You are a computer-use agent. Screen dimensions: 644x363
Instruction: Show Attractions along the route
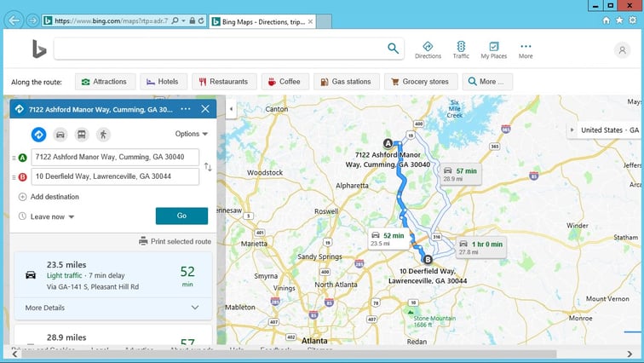pyautogui.click(x=105, y=82)
